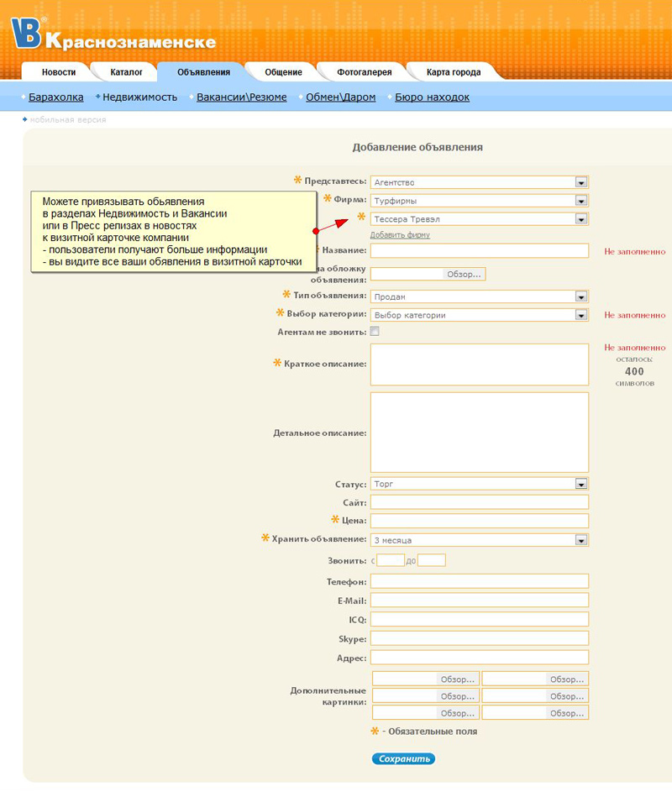Click the bottom-right additional picture Обзор button
This screenshot has width=672, height=792.
click(567, 713)
